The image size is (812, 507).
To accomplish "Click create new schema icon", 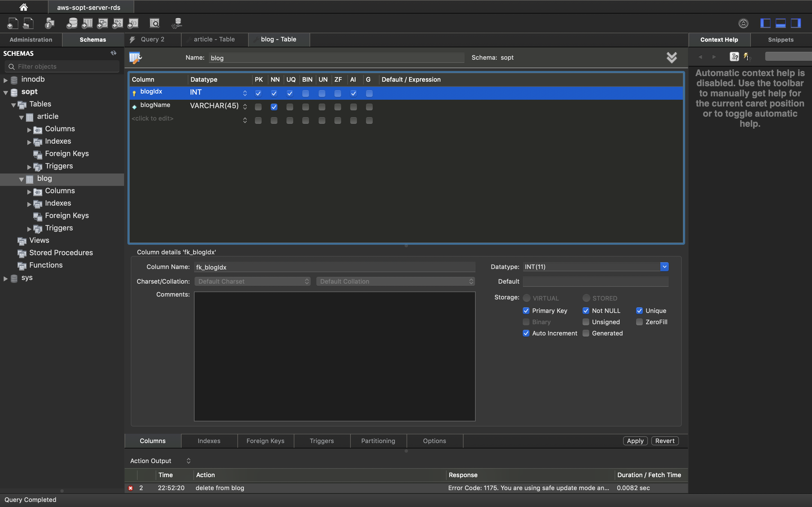I will pos(72,23).
